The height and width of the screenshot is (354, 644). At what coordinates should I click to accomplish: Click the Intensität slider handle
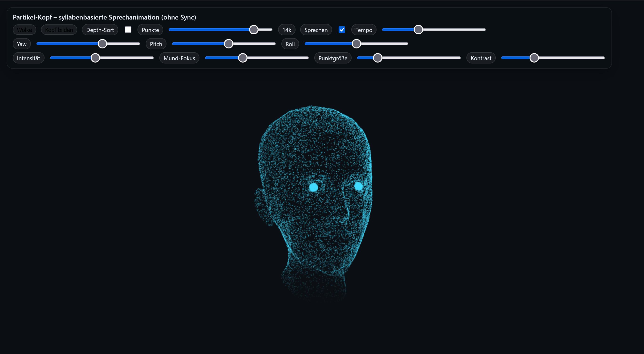95,58
